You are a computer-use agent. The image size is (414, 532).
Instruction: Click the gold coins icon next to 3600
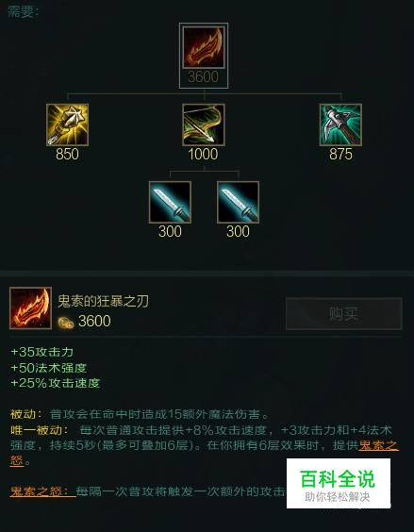tap(65, 323)
